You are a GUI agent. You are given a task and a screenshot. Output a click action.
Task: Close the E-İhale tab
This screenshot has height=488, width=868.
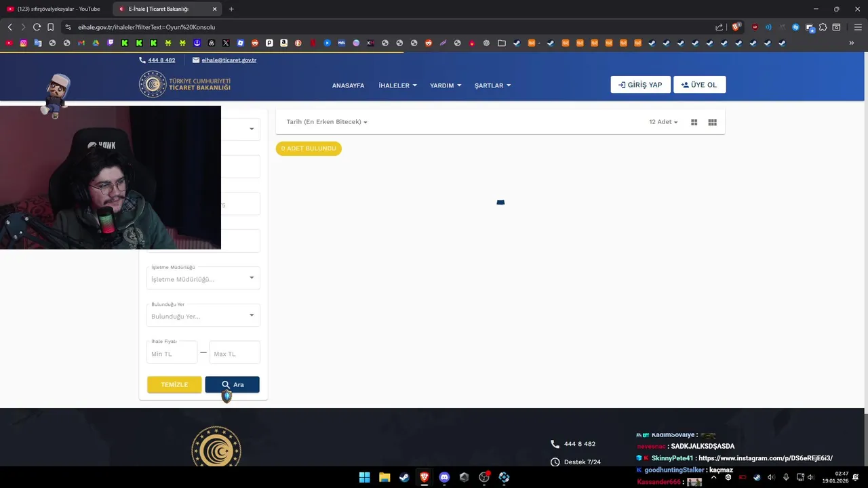pyautogui.click(x=214, y=9)
